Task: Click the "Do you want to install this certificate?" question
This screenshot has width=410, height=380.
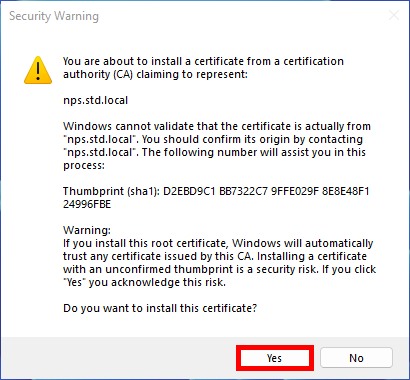Action: (160, 308)
